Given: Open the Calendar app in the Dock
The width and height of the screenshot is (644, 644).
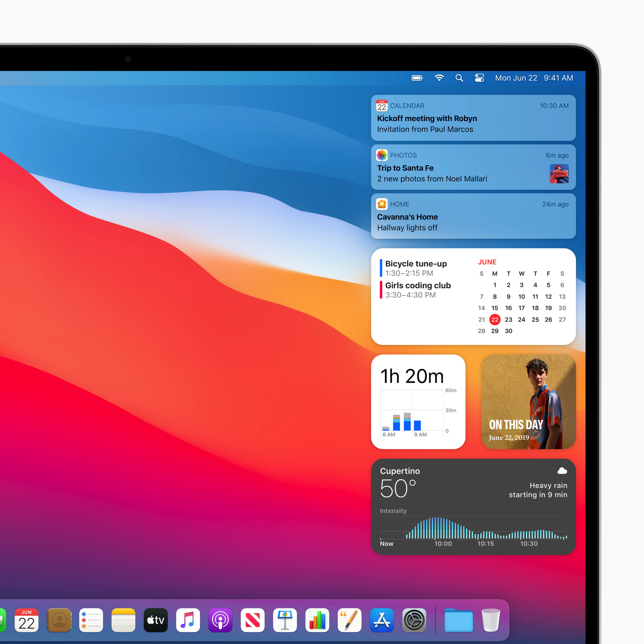Looking at the screenshot, I should [x=26, y=620].
